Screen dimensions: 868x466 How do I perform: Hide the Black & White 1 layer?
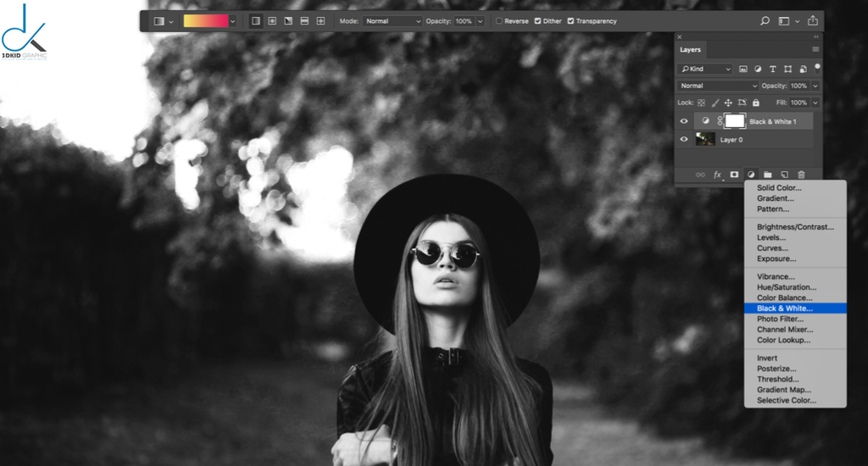[684, 121]
